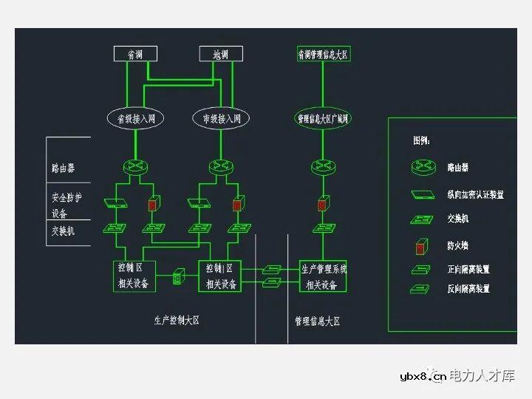Select the 省调 box at the top
Viewport: 532px width, 399px height.
pos(134,54)
